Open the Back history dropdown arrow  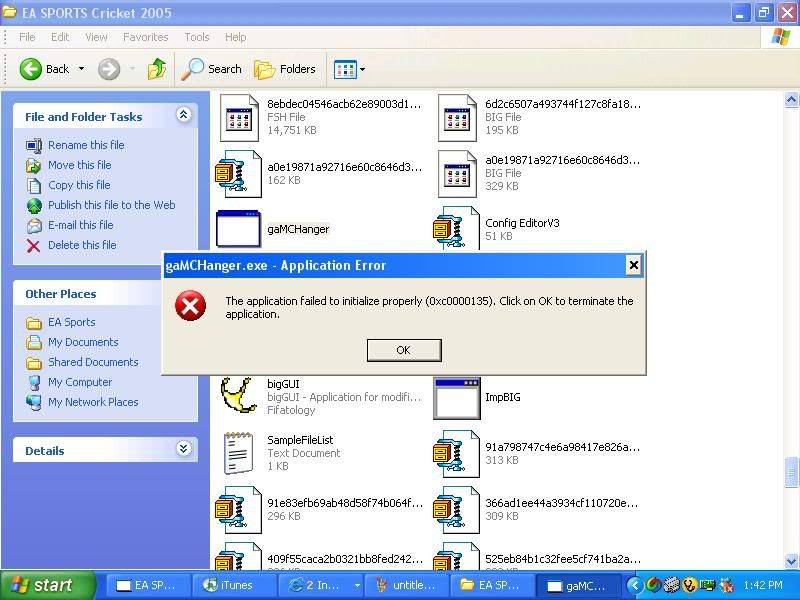[x=81, y=68]
